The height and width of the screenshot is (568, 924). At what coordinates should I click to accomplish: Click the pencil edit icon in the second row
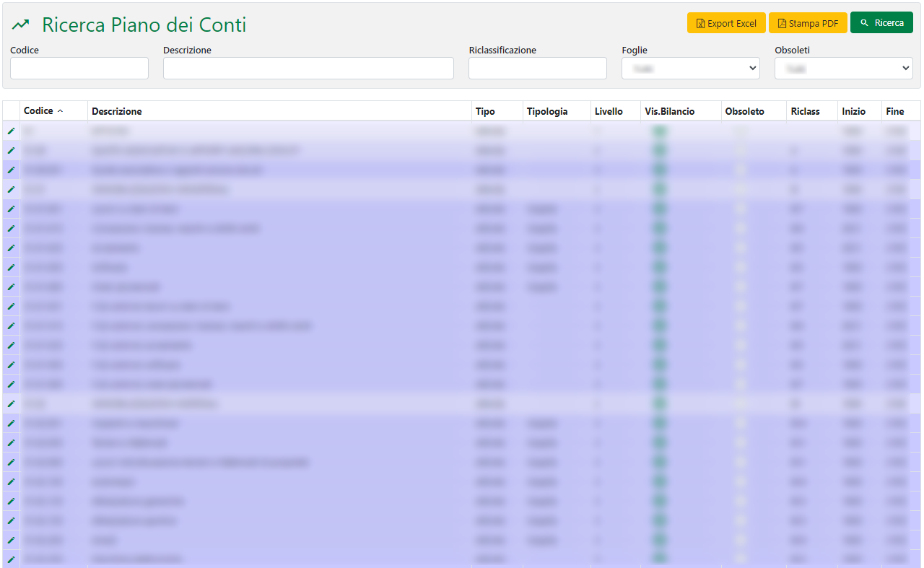point(11,151)
